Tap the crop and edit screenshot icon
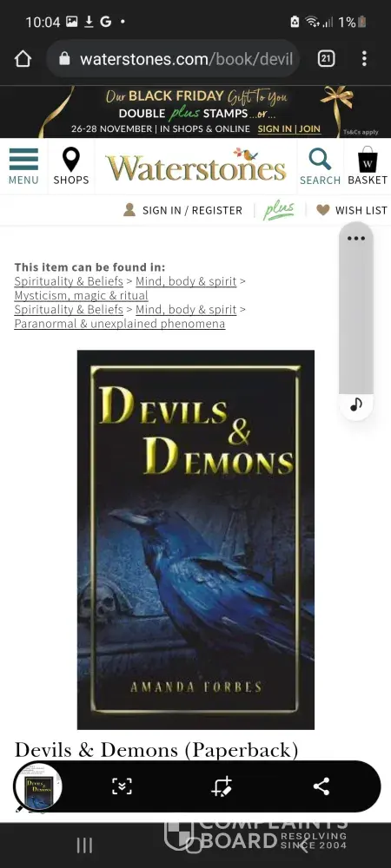Image resolution: width=391 pixels, height=868 pixels. [222, 786]
